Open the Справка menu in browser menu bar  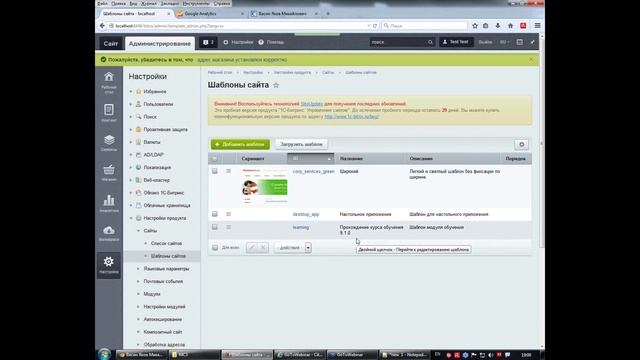[222, 3]
